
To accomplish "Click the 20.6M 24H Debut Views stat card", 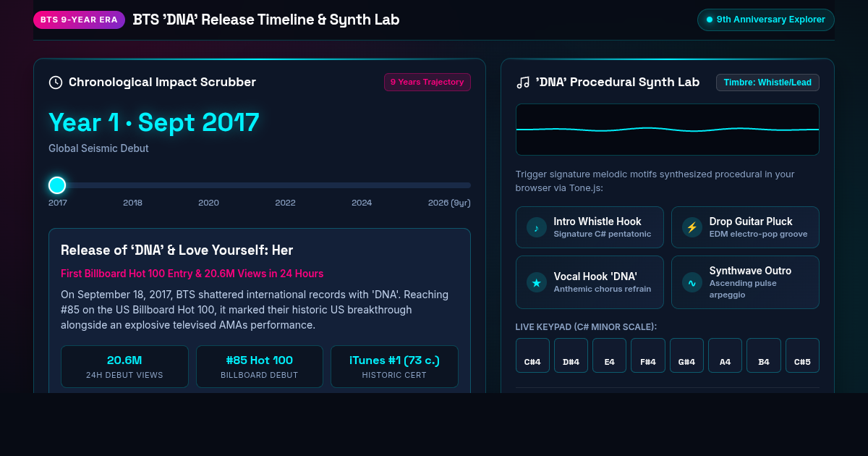I will pyautogui.click(x=124, y=366).
